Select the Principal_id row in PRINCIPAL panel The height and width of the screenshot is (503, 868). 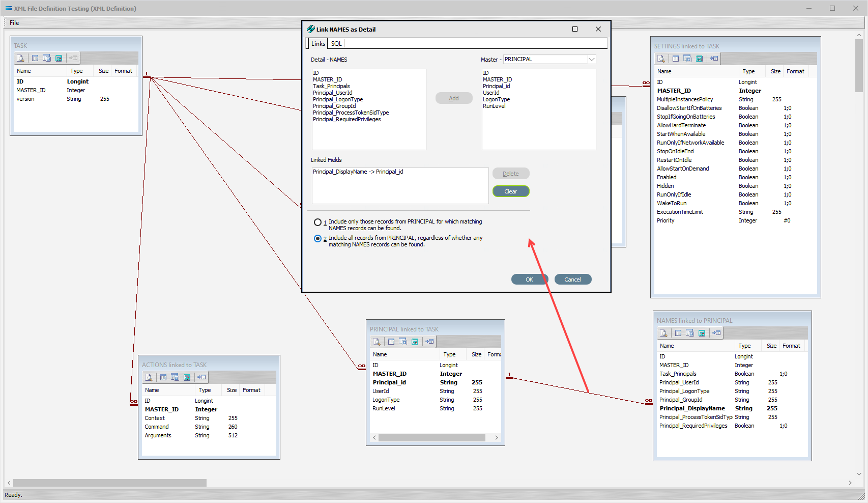(437, 383)
